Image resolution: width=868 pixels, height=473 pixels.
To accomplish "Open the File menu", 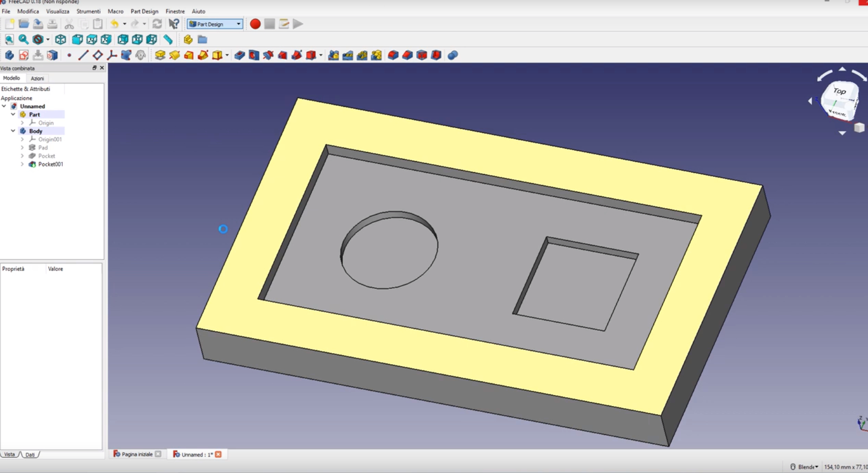I will click(6, 11).
